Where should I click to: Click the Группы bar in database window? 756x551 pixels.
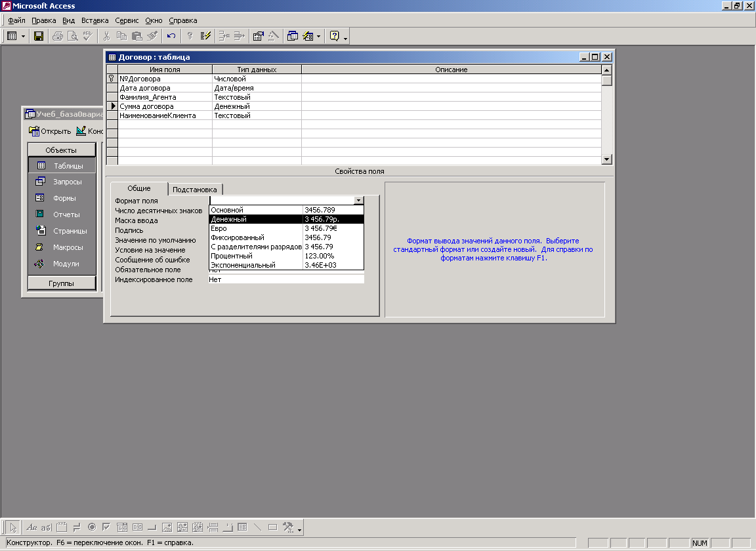[61, 283]
